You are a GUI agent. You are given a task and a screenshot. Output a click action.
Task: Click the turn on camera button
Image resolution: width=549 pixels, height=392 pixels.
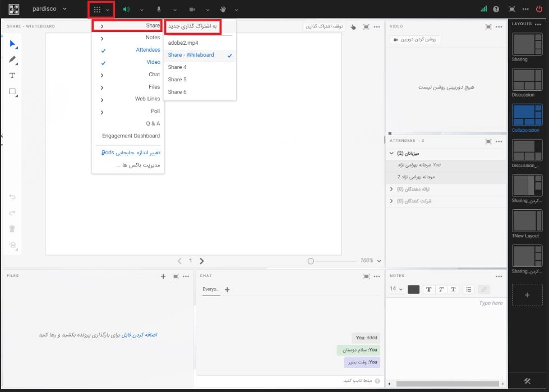(415, 40)
